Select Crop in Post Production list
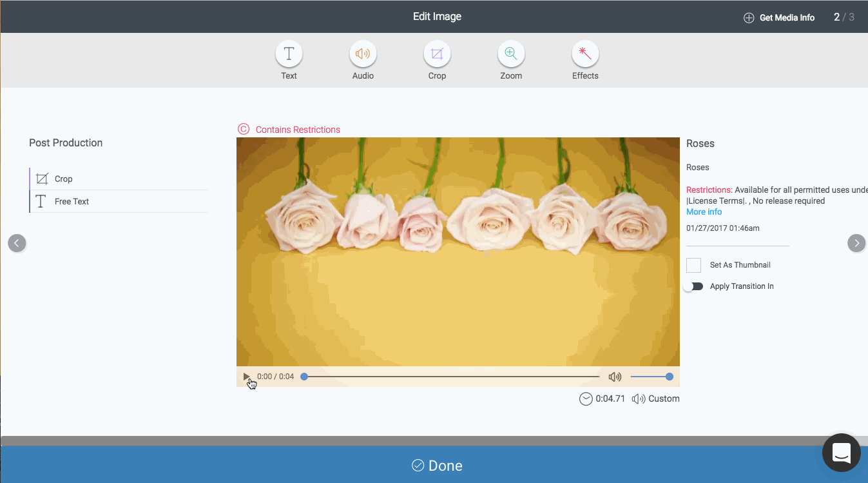The image size is (868, 483). tap(119, 179)
